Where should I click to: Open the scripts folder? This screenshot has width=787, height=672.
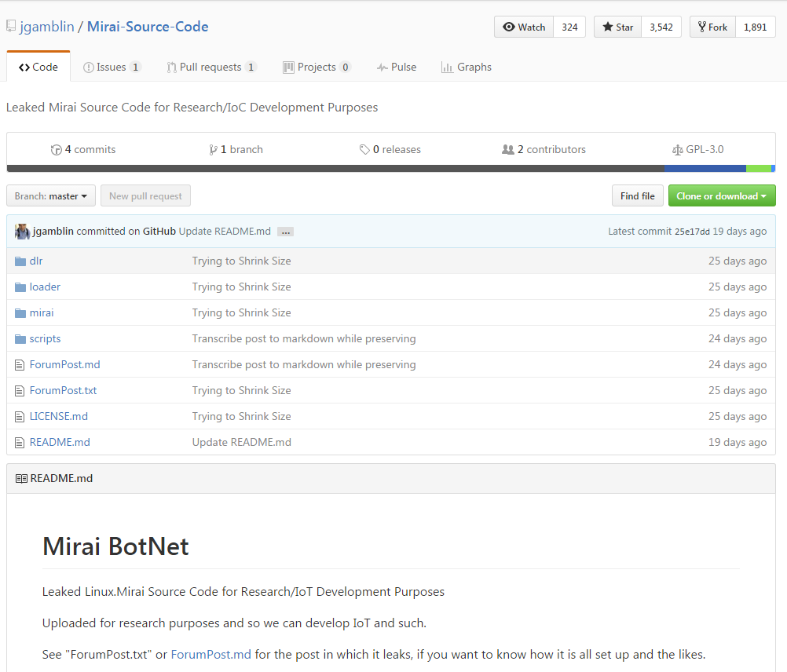(45, 339)
